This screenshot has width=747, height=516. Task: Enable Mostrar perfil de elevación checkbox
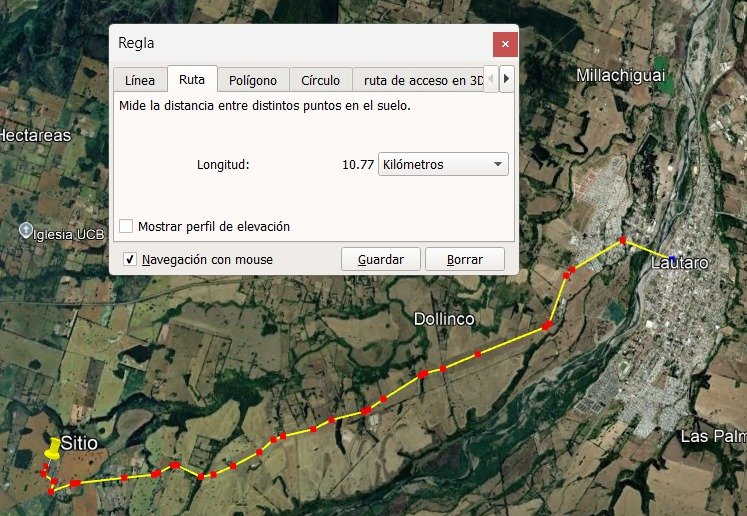pos(126,226)
